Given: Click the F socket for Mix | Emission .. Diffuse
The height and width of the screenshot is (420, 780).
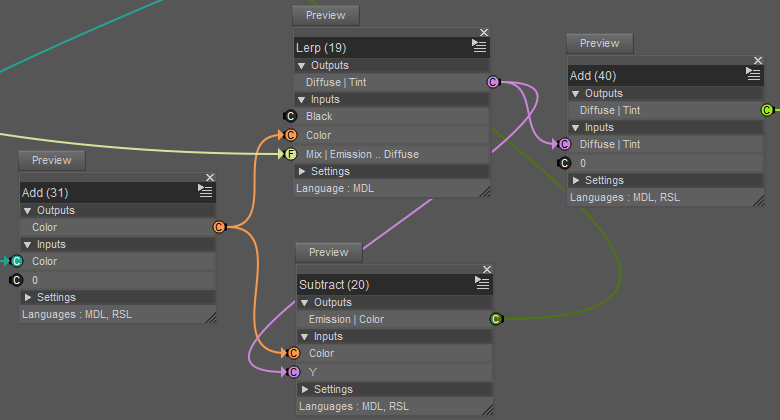Looking at the screenshot, I should (291, 154).
